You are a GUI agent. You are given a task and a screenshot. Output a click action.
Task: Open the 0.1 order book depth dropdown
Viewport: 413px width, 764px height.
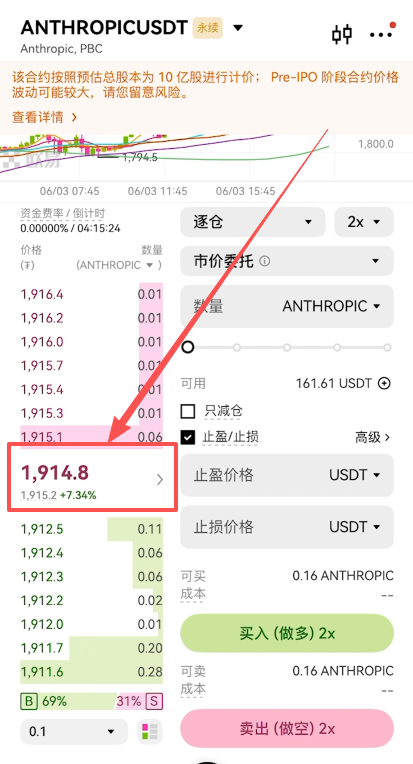[x=74, y=732]
